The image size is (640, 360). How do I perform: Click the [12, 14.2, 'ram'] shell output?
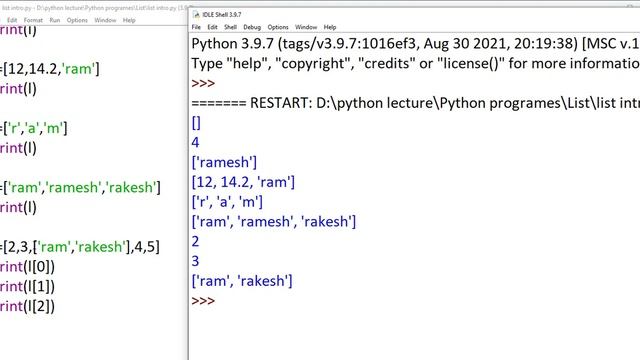243,182
